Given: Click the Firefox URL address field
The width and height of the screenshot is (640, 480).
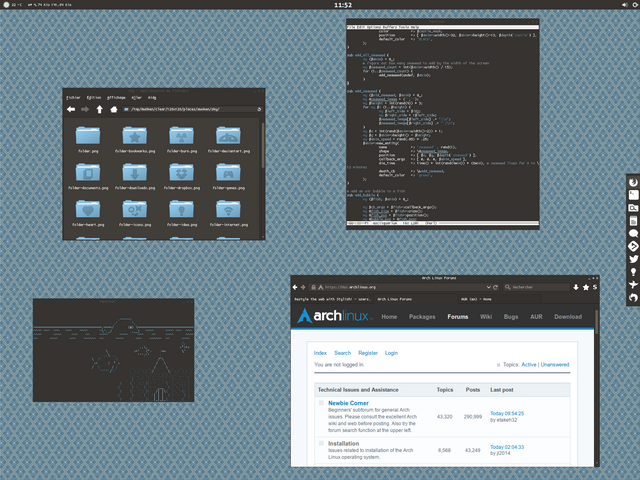Looking at the screenshot, I should [401, 287].
